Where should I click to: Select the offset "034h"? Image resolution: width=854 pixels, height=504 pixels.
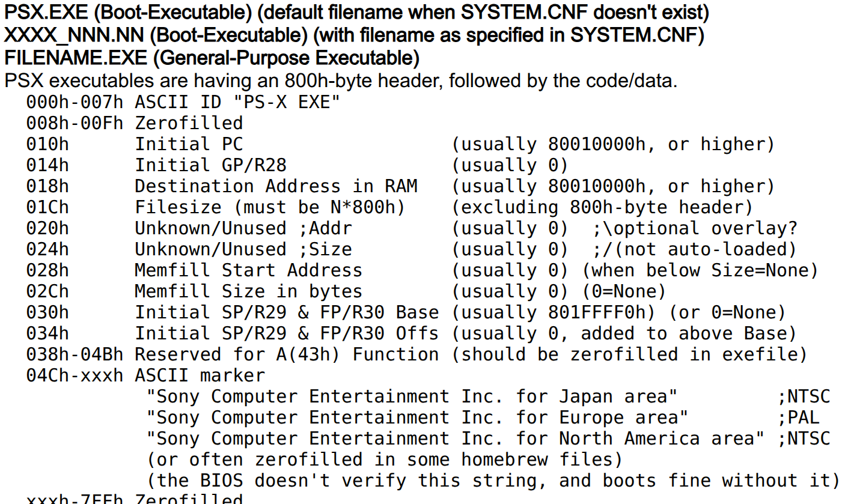47,333
